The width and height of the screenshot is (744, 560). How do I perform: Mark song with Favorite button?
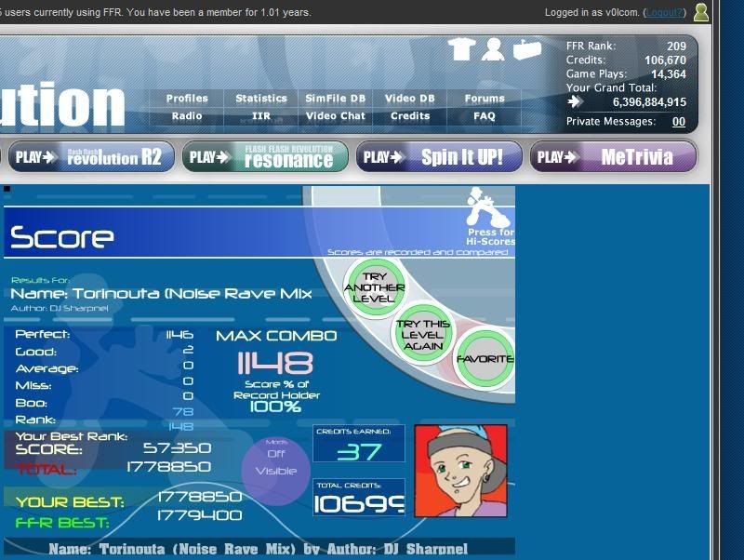485,359
